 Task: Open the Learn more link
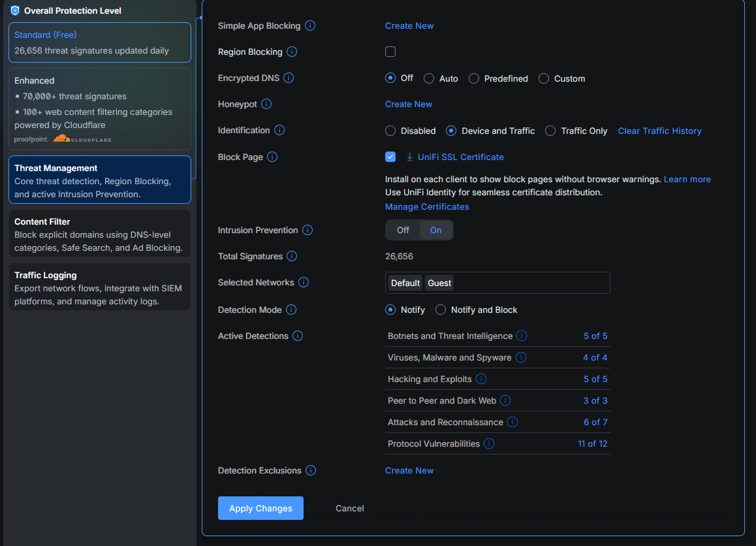click(x=687, y=179)
